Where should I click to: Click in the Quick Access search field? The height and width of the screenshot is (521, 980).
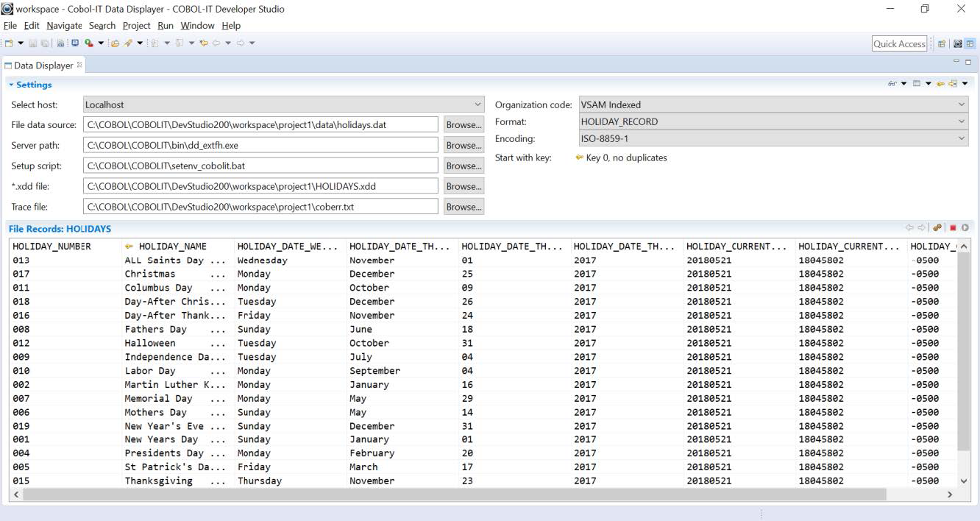coord(898,43)
